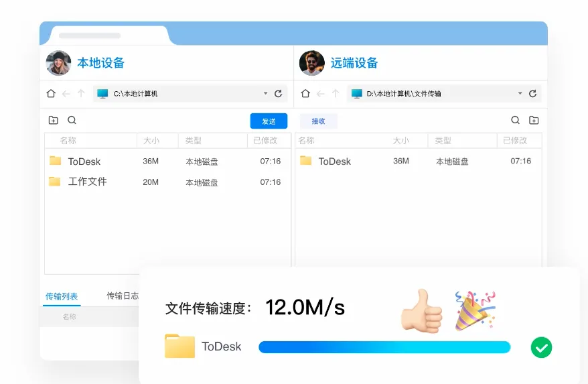
Task: Select ToDesk folder in local pane
Action: point(167,161)
